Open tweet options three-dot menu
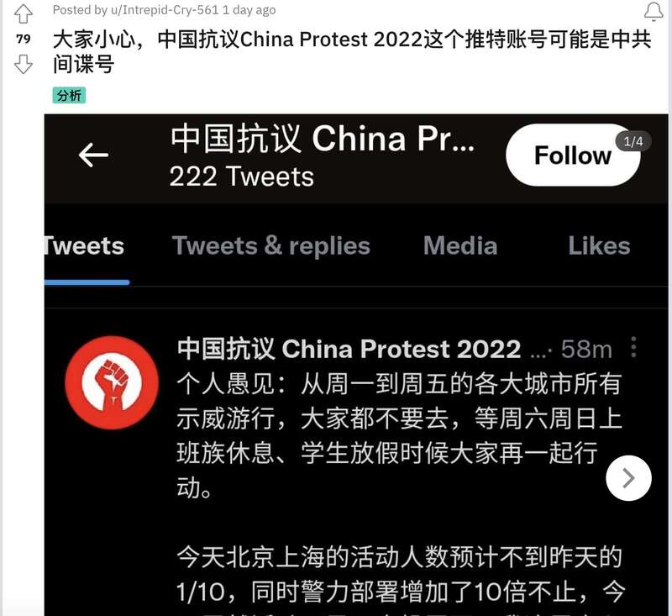The width and height of the screenshot is (672, 616). (634, 347)
